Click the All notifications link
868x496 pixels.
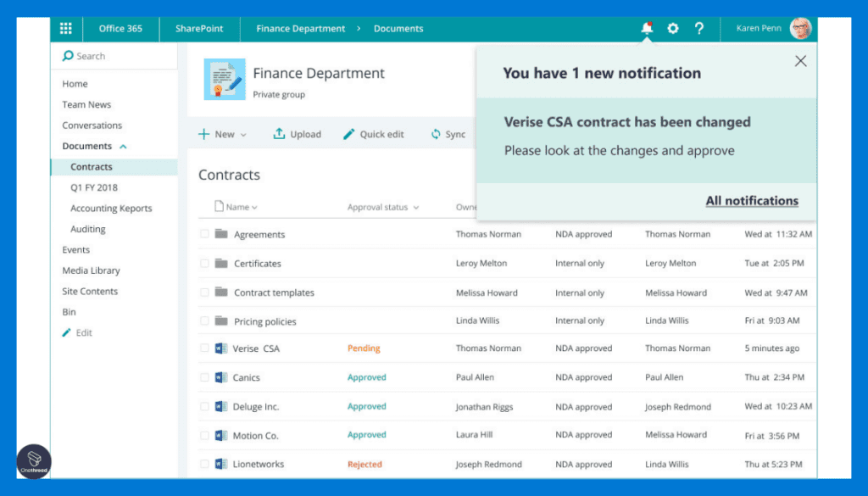[x=752, y=201]
